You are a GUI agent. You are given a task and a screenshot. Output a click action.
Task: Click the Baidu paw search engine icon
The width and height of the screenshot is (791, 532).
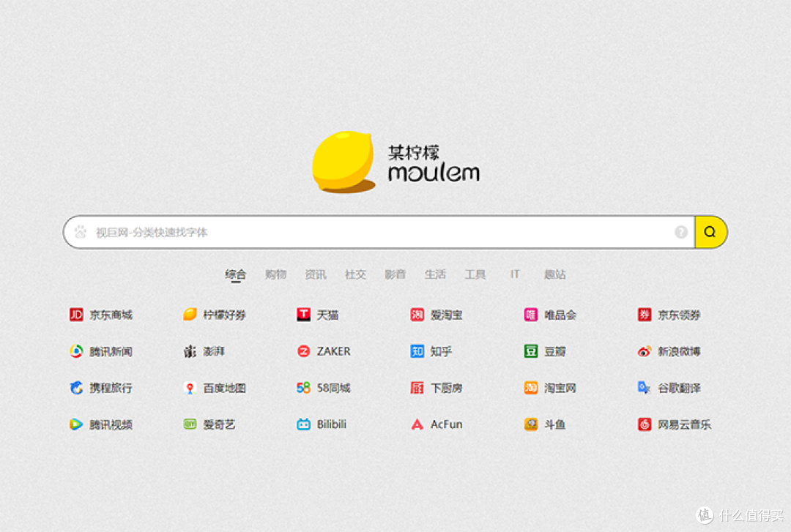(81, 232)
